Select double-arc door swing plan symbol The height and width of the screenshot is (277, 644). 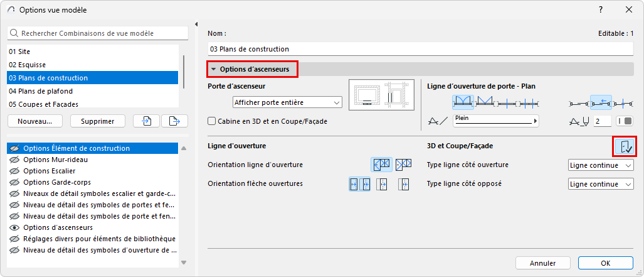click(x=463, y=101)
